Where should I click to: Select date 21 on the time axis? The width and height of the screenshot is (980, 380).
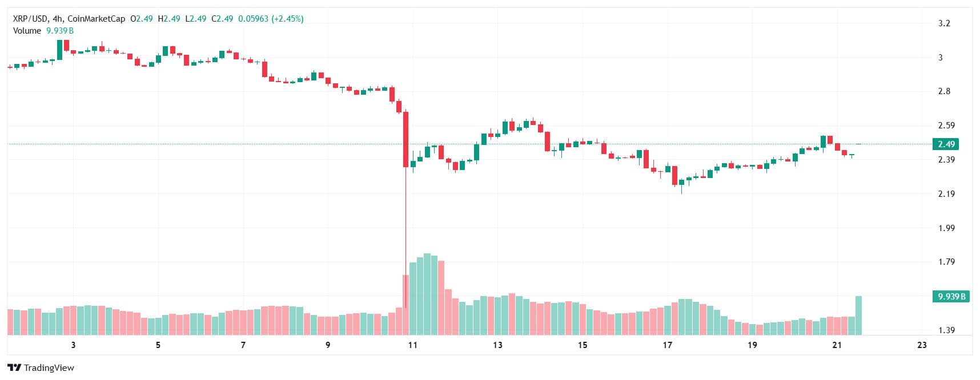coord(837,345)
